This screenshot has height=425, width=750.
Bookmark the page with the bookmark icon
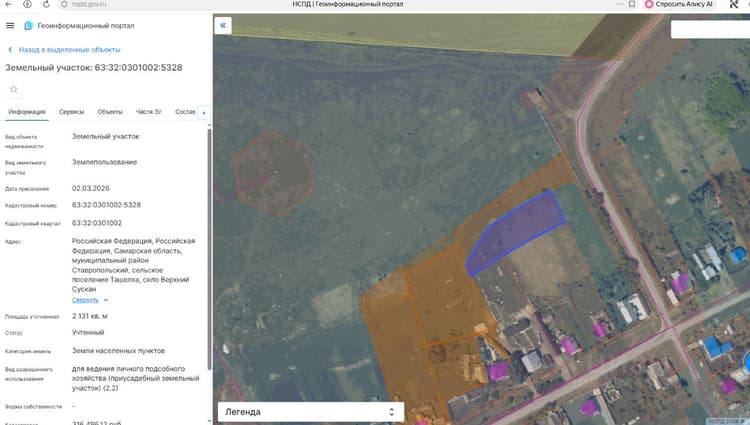[x=632, y=4]
